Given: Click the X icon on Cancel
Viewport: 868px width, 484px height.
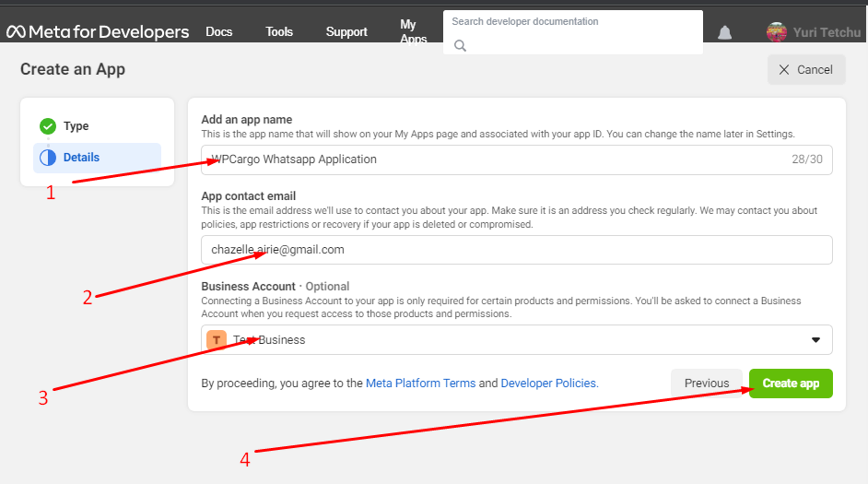Looking at the screenshot, I should tap(784, 70).
